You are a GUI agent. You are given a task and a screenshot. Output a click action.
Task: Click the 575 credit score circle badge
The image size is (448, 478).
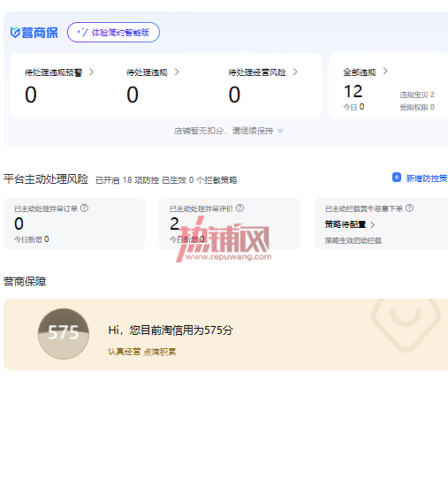pos(64,333)
